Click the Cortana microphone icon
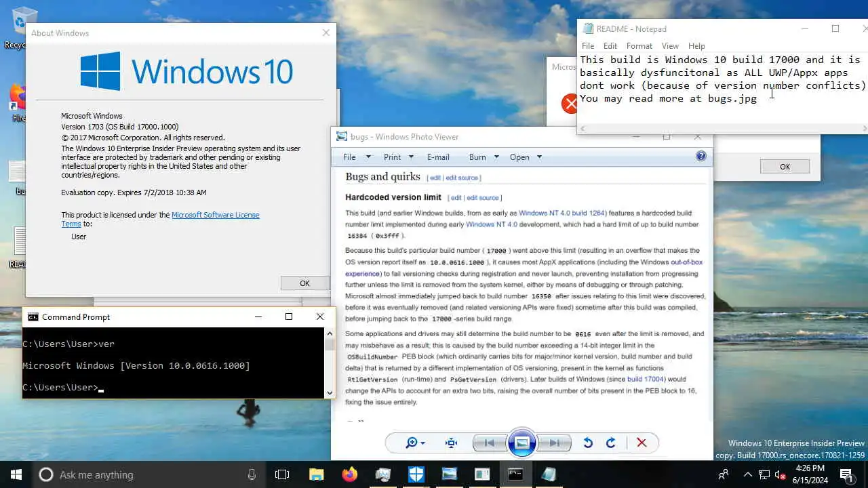 point(252,474)
